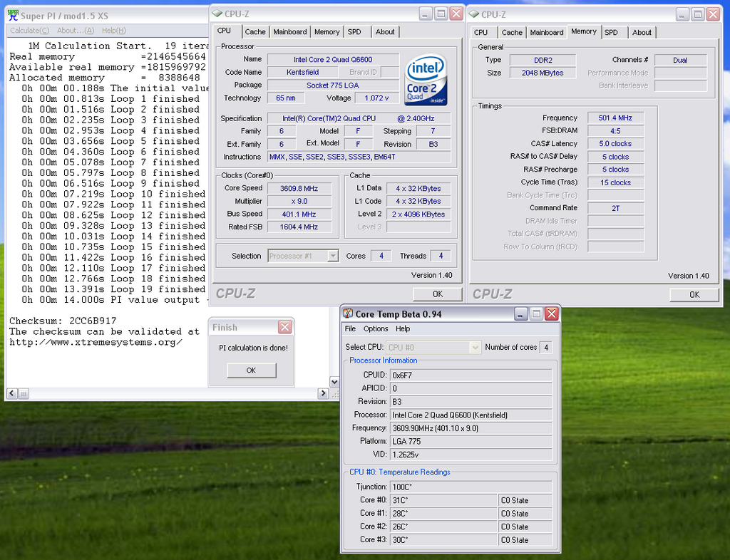This screenshot has height=560, width=730.
Task: Click the right scroll arrow in Super PI
Action: pyautogui.click(x=323, y=393)
